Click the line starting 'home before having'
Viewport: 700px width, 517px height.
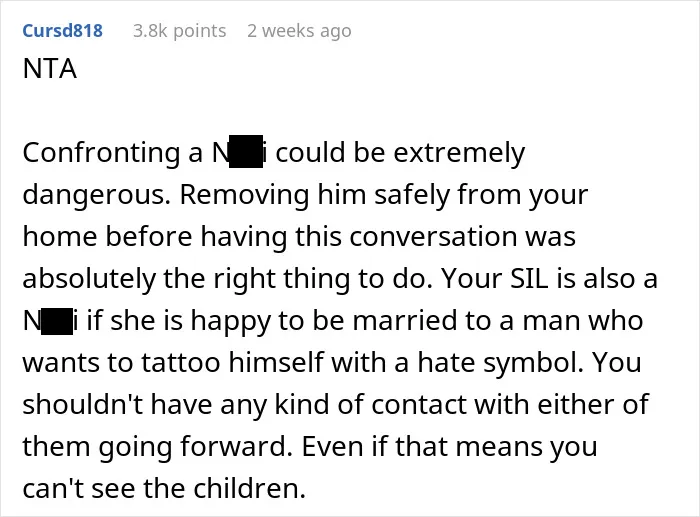[299, 236]
